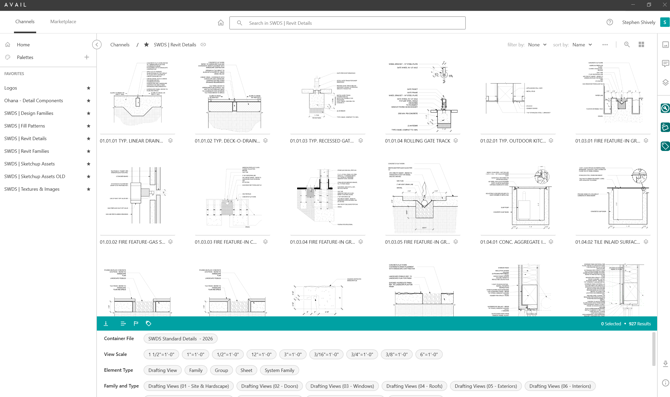Filter by Drafting View element type
Screen dimensions: 670x397
click(162, 370)
